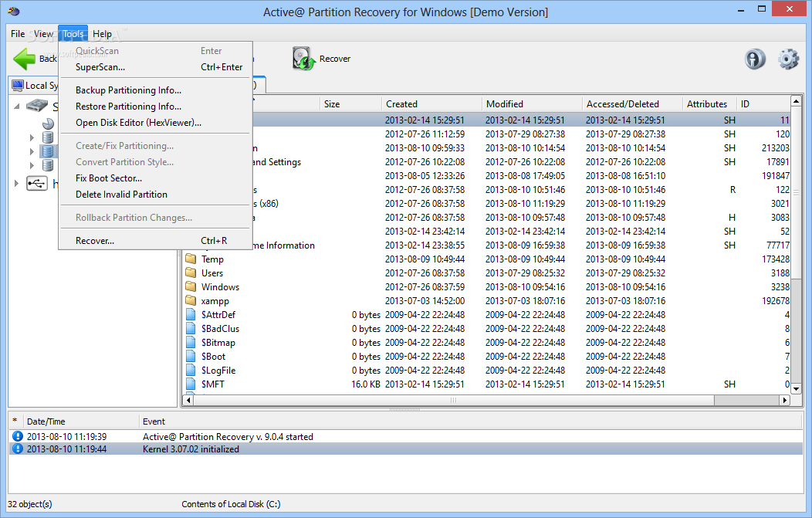Click the $Bitmap file icon

[x=191, y=343]
